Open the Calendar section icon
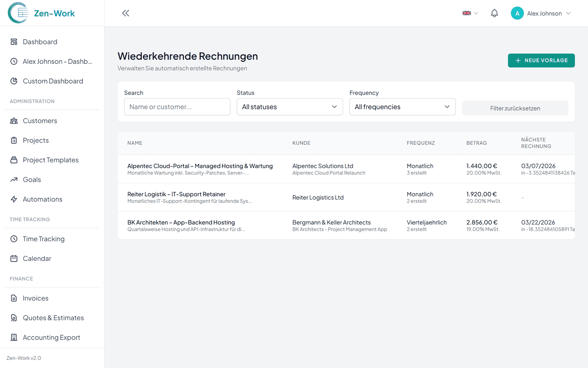Viewport: 588px width, 368px height. pos(13,258)
